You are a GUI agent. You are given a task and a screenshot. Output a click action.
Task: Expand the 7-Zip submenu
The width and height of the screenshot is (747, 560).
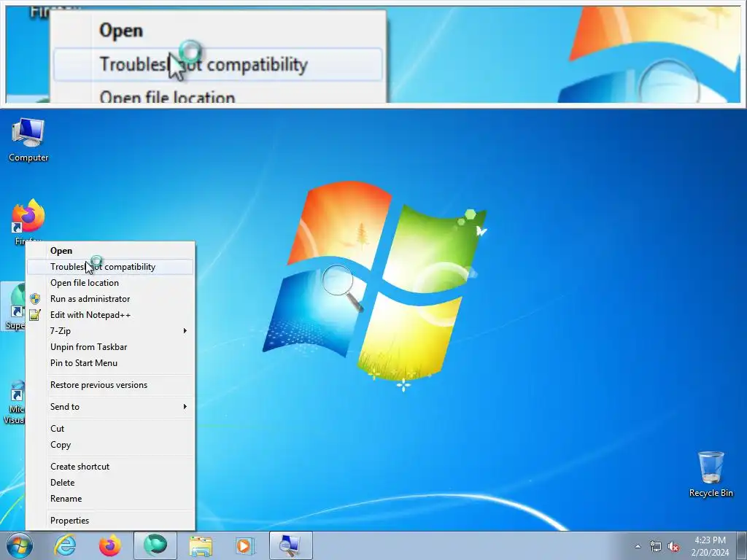coord(110,331)
